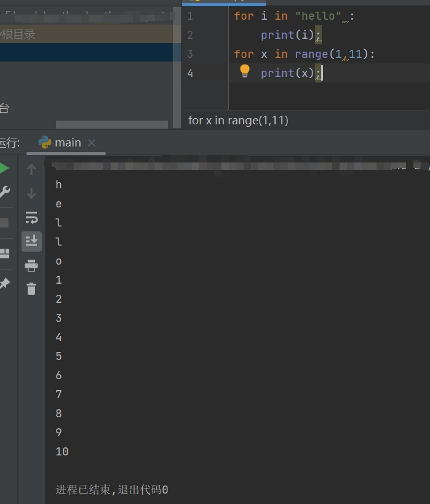Click the up arrow in console toolbar

coord(31,169)
